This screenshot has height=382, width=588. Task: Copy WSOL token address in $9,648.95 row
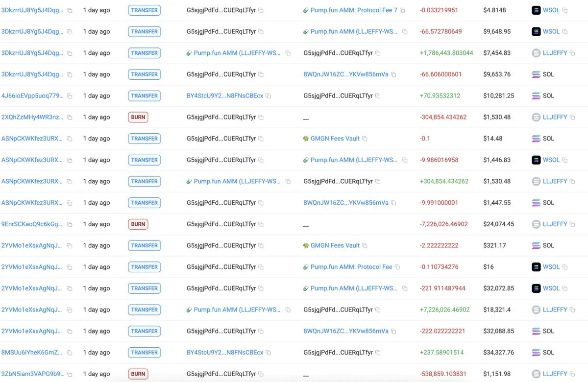point(565,32)
